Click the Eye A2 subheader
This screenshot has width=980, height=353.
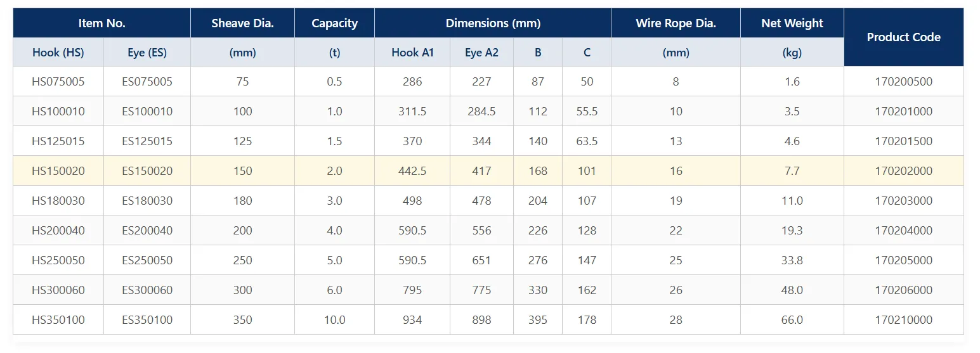(x=481, y=53)
